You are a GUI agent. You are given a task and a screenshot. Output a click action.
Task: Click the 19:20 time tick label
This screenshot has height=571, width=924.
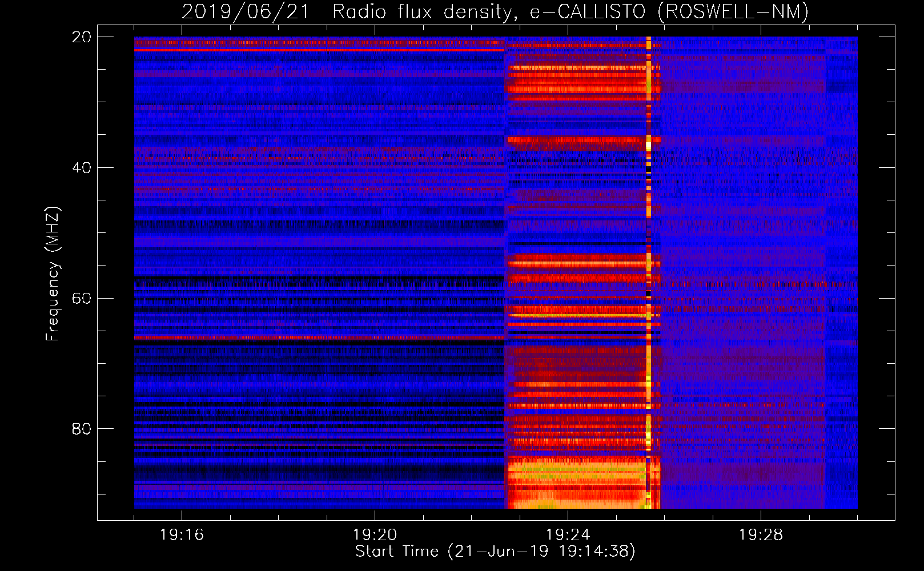(x=375, y=535)
